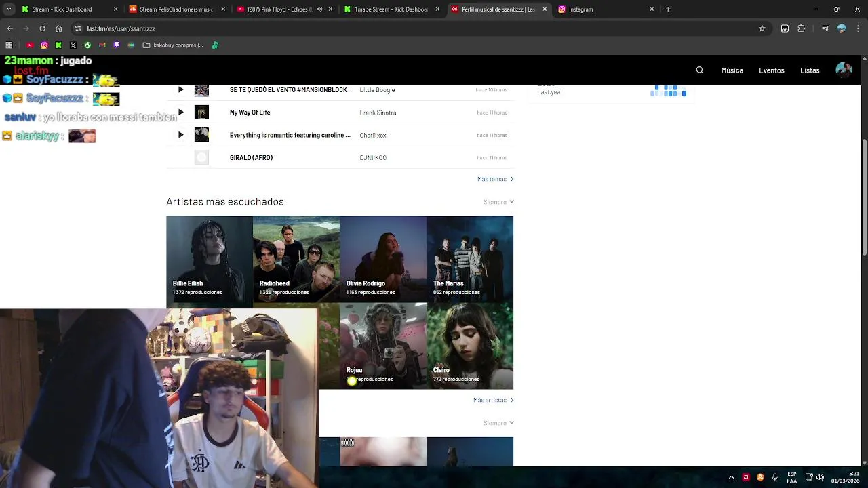Click the Más artistas link
This screenshot has width=868, height=488.
click(493, 400)
